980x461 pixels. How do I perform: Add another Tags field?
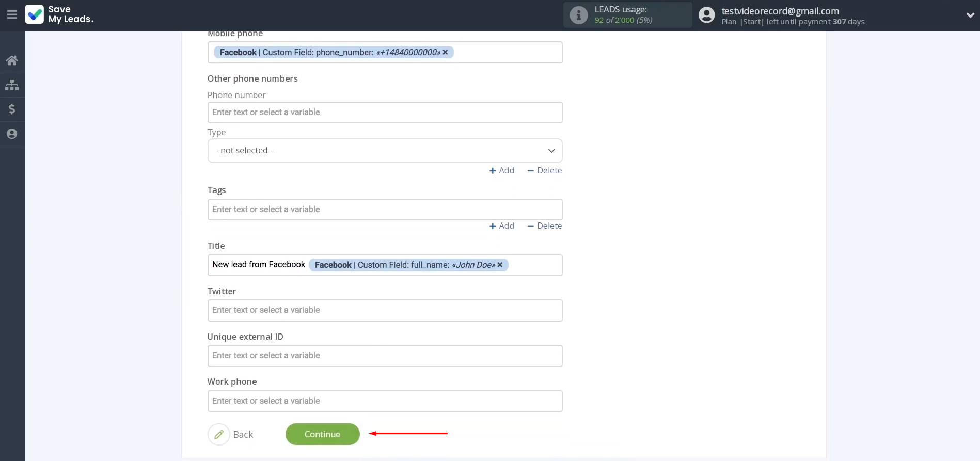click(501, 226)
